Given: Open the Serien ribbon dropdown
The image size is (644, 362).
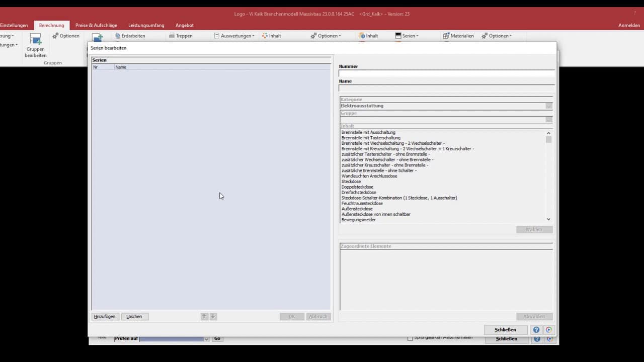Looking at the screenshot, I should (x=407, y=36).
